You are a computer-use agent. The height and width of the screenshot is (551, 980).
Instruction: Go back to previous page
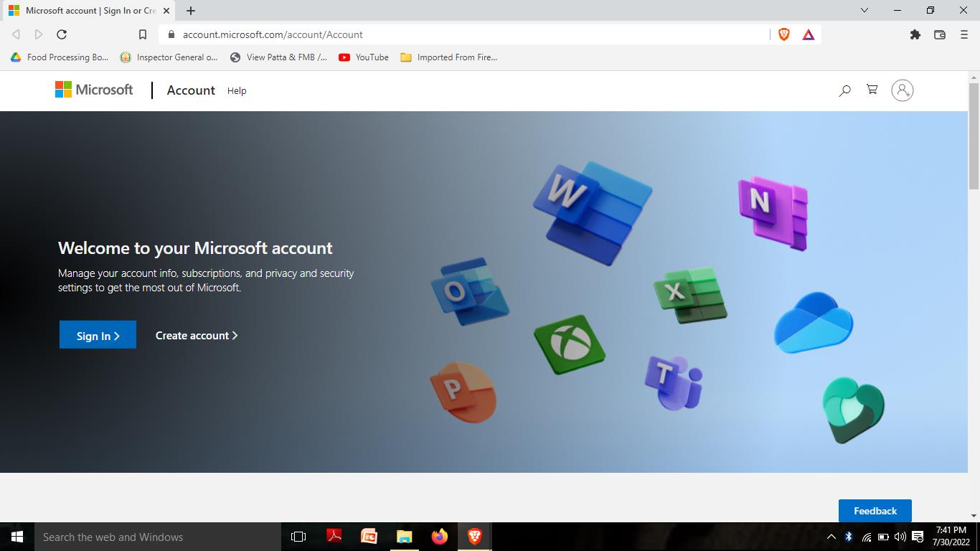16,34
